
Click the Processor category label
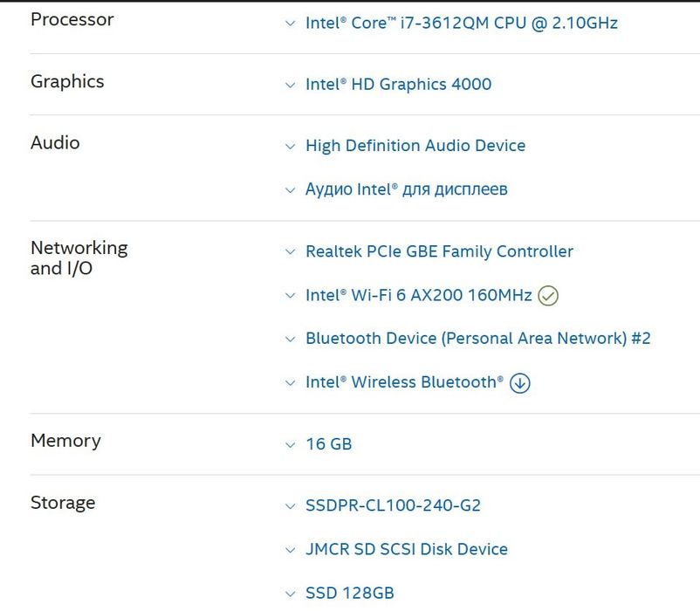click(x=72, y=19)
